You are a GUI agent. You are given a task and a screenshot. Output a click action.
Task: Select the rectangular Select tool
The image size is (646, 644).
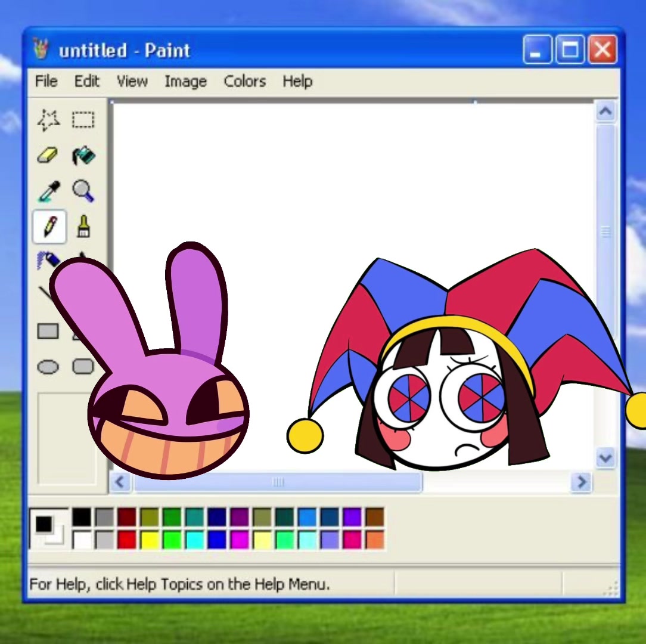pos(83,120)
